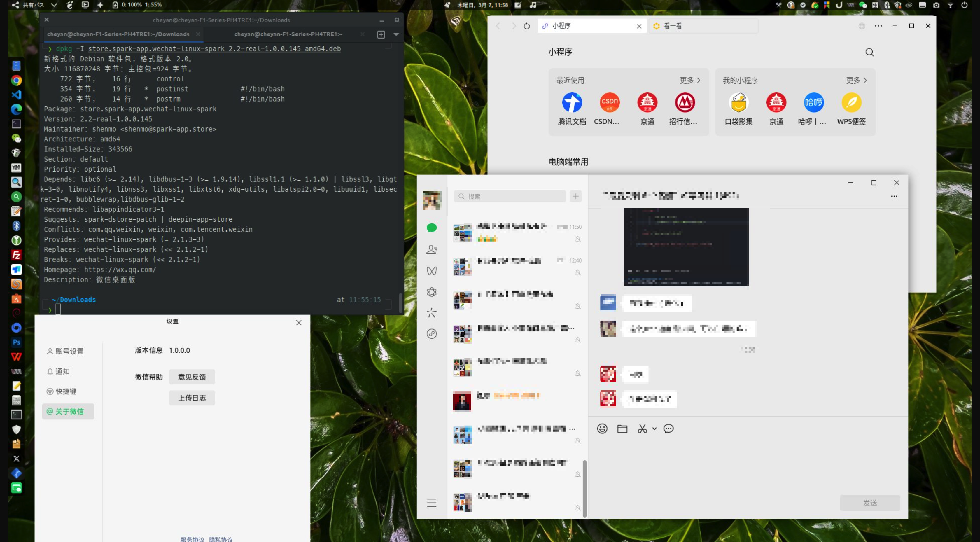Open the contacts icon in WeChat sidebar
Image resolution: width=980 pixels, height=542 pixels.
coord(432,249)
